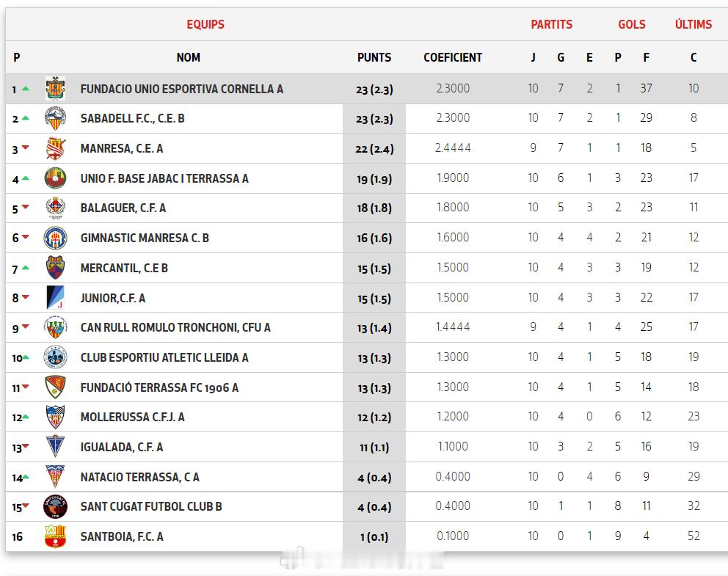Click the E column header

coord(589,57)
